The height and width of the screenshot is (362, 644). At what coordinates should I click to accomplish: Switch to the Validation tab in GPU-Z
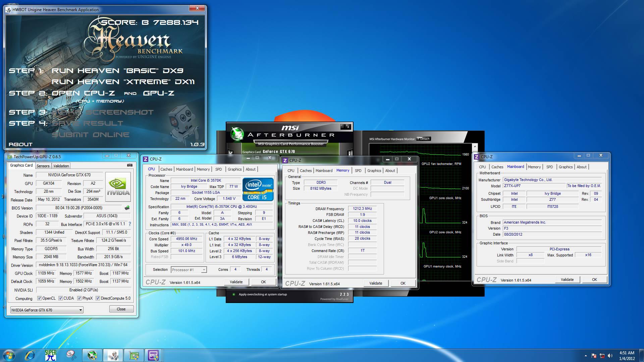point(61,166)
